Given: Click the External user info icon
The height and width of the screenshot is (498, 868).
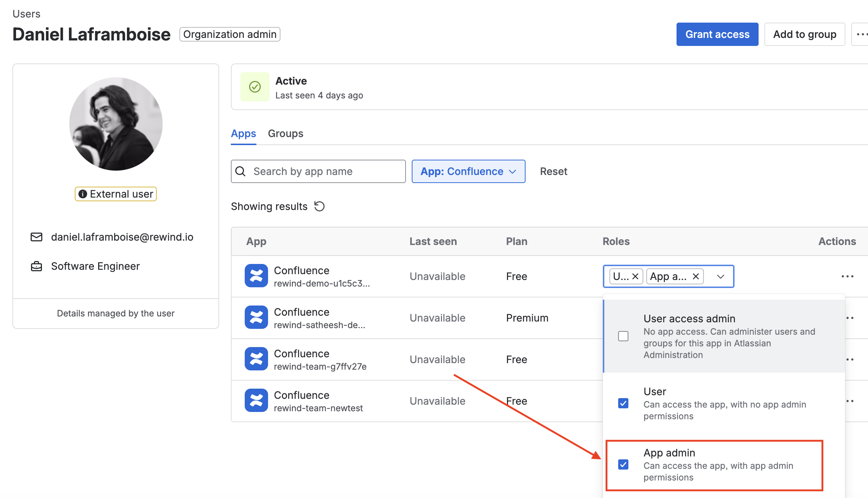Looking at the screenshot, I should pos(83,194).
